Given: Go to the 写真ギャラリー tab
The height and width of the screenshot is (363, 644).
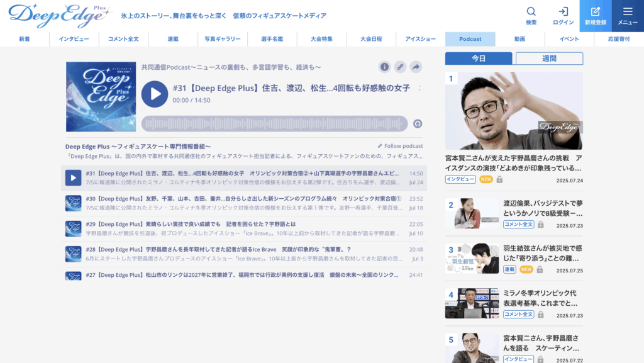Looking at the screenshot, I should tap(223, 39).
